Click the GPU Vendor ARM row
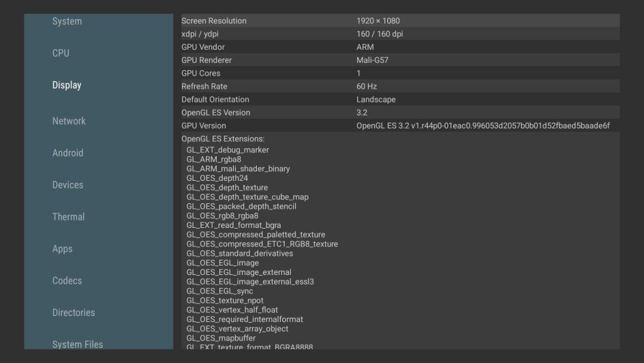 401,47
